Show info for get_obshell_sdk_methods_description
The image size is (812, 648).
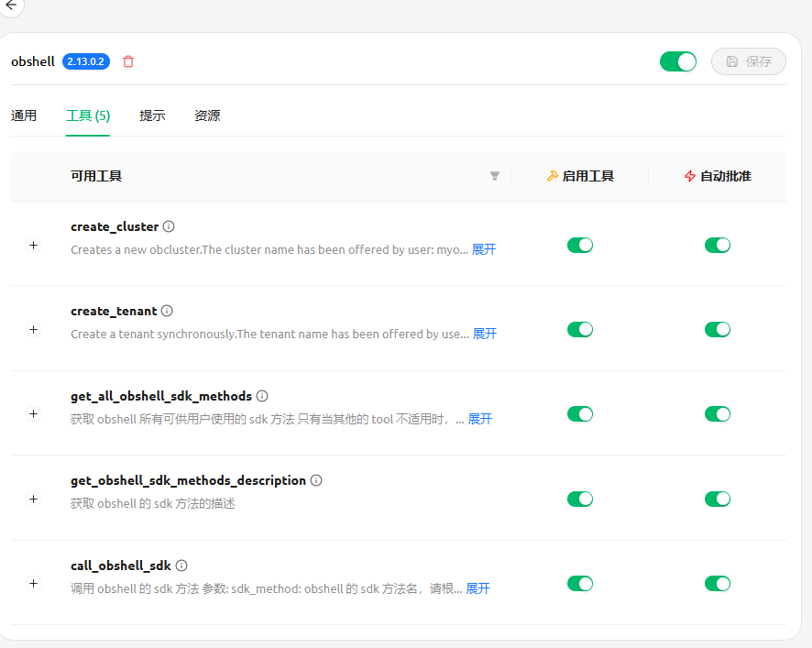pyautogui.click(x=316, y=480)
